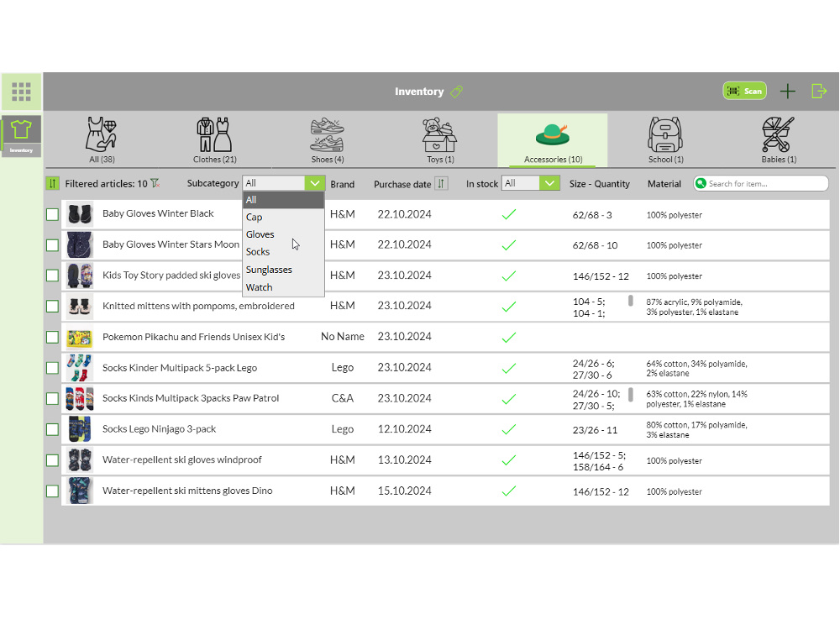
Task: Check Baby Gloves Winter Black row
Action: [x=52, y=215]
